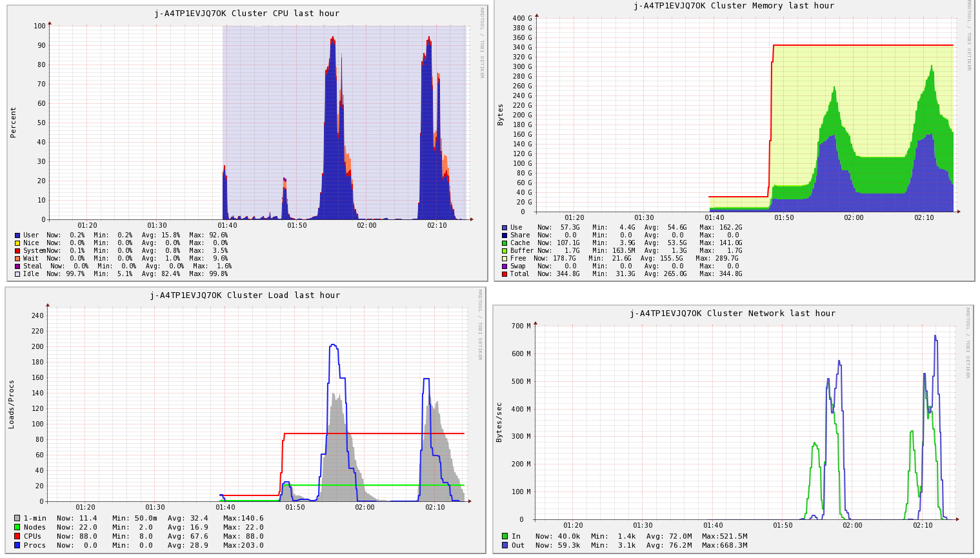Click the green Nodes legend swatch
The image size is (980, 558).
(17, 527)
